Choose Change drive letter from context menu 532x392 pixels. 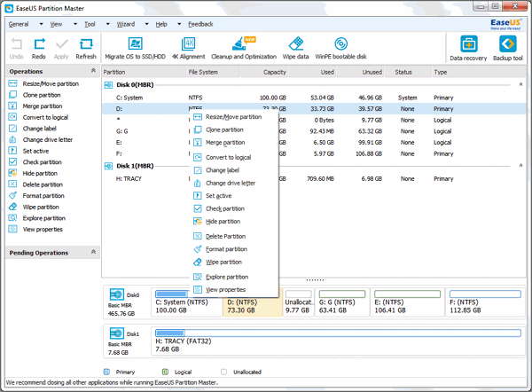(x=234, y=184)
